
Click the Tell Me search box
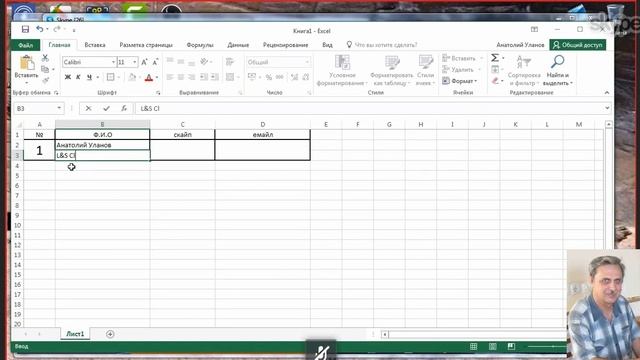click(382, 45)
